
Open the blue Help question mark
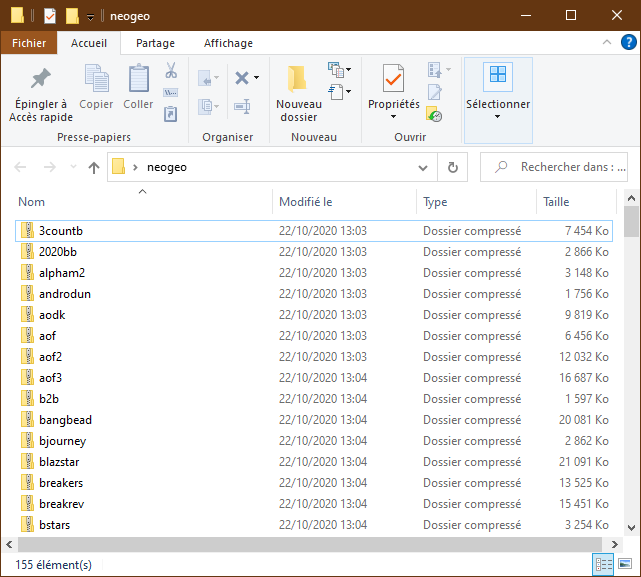(628, 42)
